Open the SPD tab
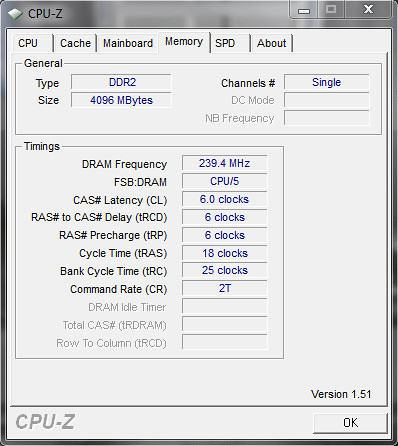 point(230,43)
